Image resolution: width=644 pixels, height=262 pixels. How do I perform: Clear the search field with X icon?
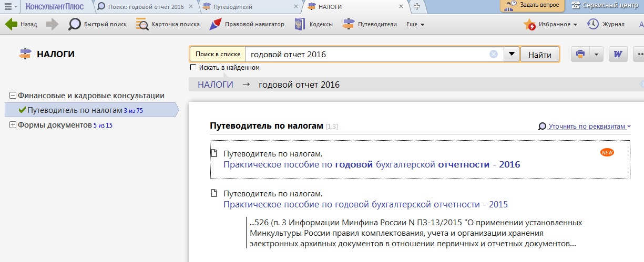pos(494,54)
